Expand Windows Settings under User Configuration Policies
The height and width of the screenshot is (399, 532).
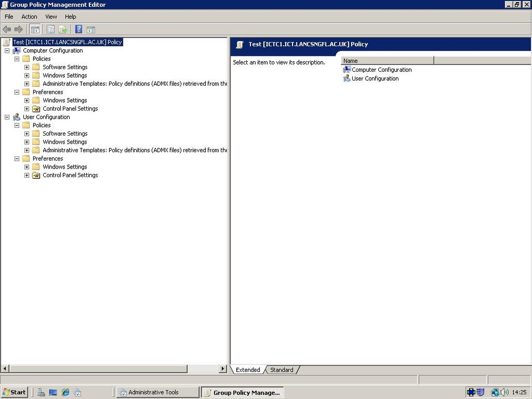pyautogui.click(x=27, y=142)
